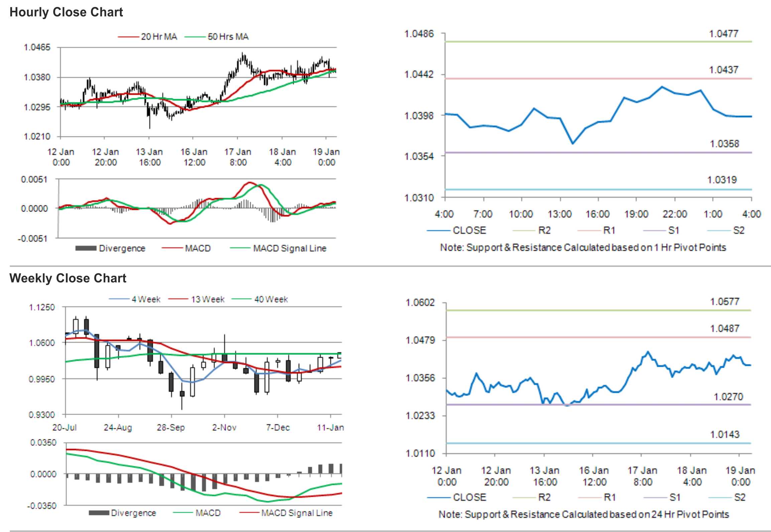The height and width of the screenshot is (532, 771).
Task: Click the 1:00 time axis label
Action: pos(713,214)
